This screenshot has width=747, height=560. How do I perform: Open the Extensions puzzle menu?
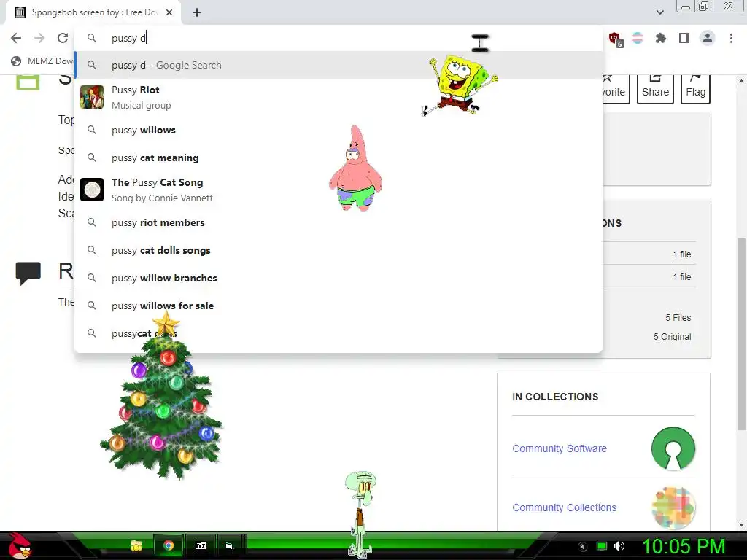click(661, 38)
